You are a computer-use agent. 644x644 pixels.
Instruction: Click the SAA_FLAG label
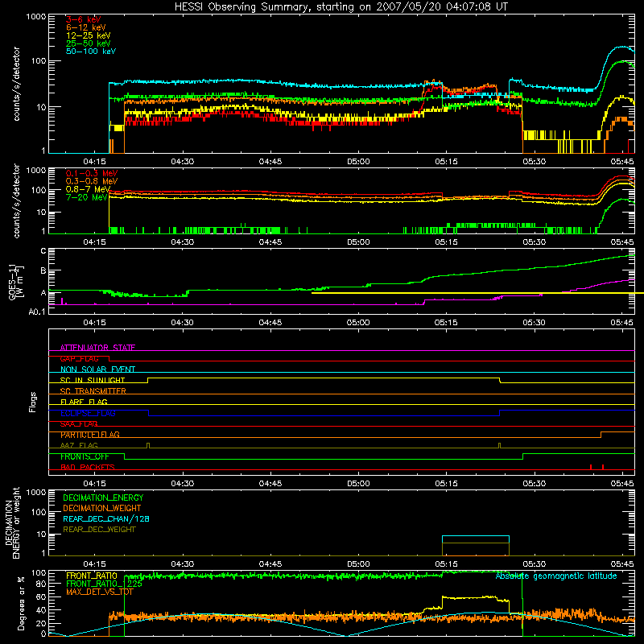[x=79, y=423]
